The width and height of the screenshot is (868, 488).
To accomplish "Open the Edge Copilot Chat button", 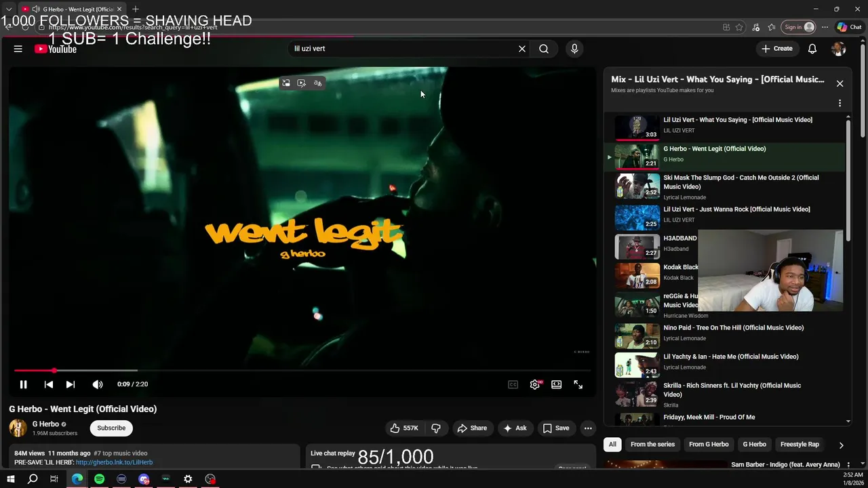I will (849, 27).
